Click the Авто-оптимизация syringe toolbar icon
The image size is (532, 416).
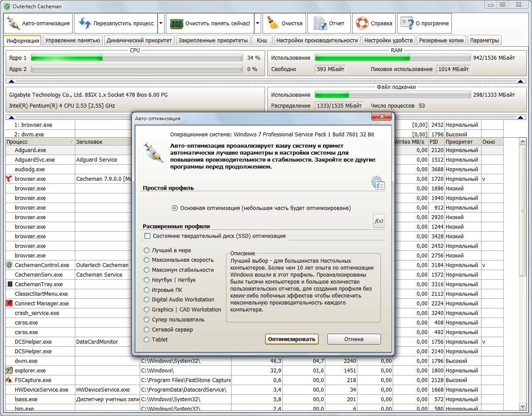(13, 23)
